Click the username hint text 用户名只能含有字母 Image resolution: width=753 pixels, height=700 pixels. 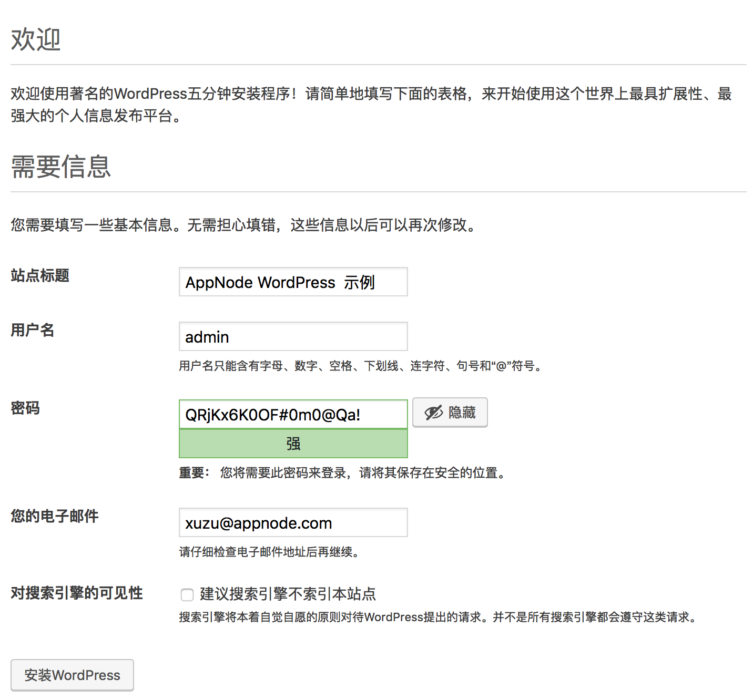(360, 366)
